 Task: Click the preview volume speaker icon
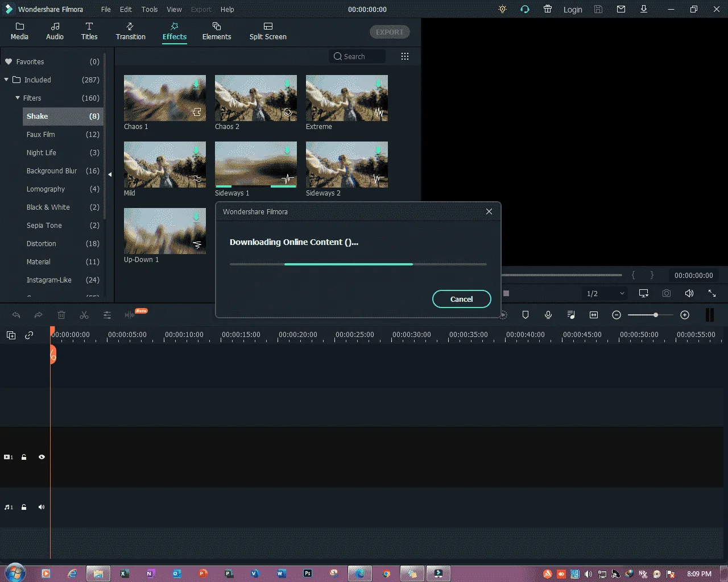pyautogui.click(x=689, y=293)
